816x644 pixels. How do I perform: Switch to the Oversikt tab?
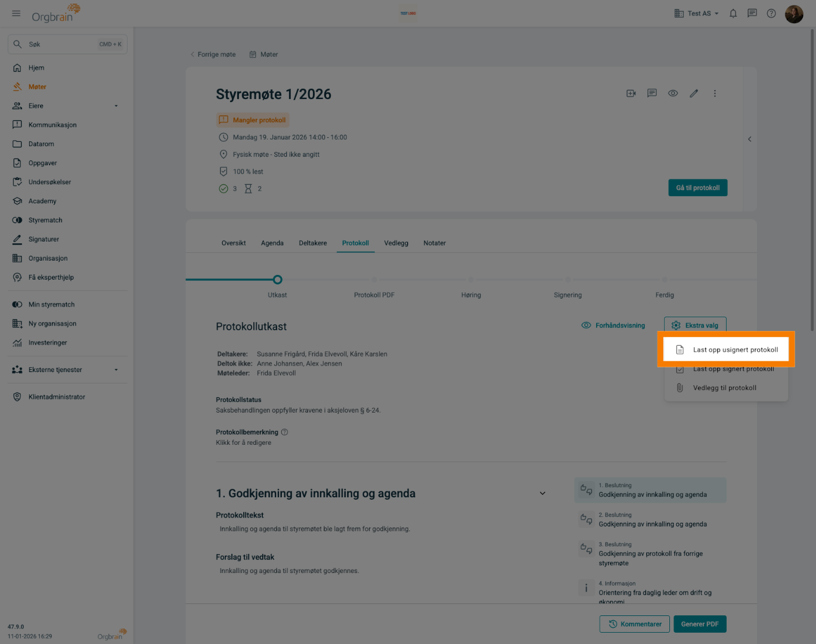[x=234, y=243]
